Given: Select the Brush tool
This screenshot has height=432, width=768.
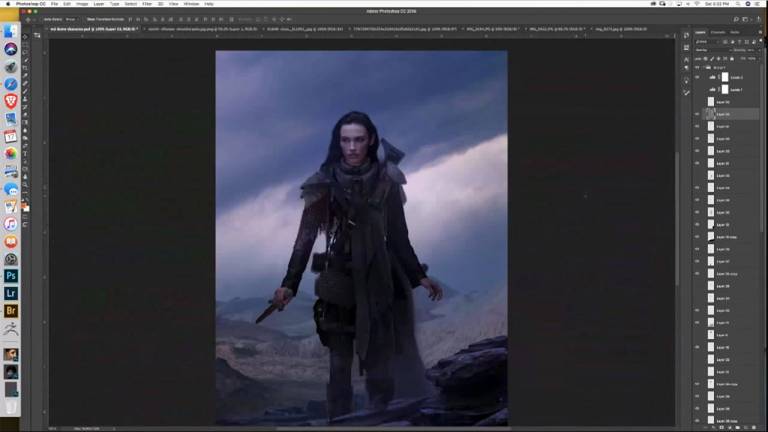Looking at the screenshot, I should tap(25, 92).
